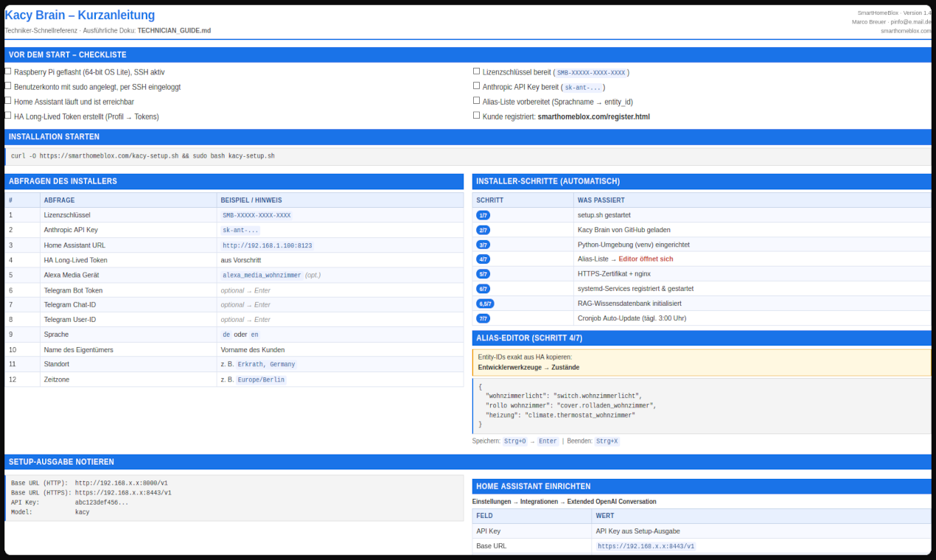This screenshot has width=936, height=560.
Task: Click the SETUP-AUSGABE NOTIEREN header
Action: click(x=468, y=462)
